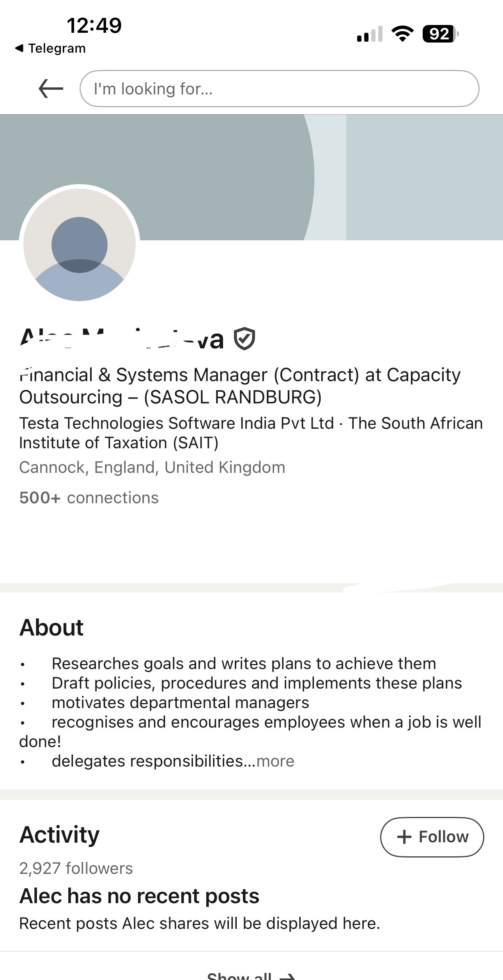The height and width of the screenshot is (980, 503).
Task: Follow Alec using the Follow button
Action: point(432,837)
